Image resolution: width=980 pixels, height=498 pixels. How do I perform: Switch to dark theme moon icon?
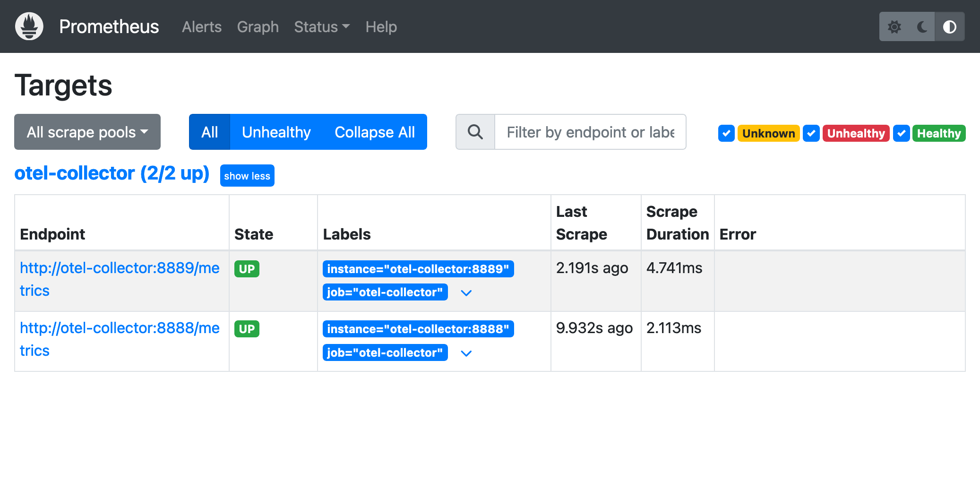921,27
